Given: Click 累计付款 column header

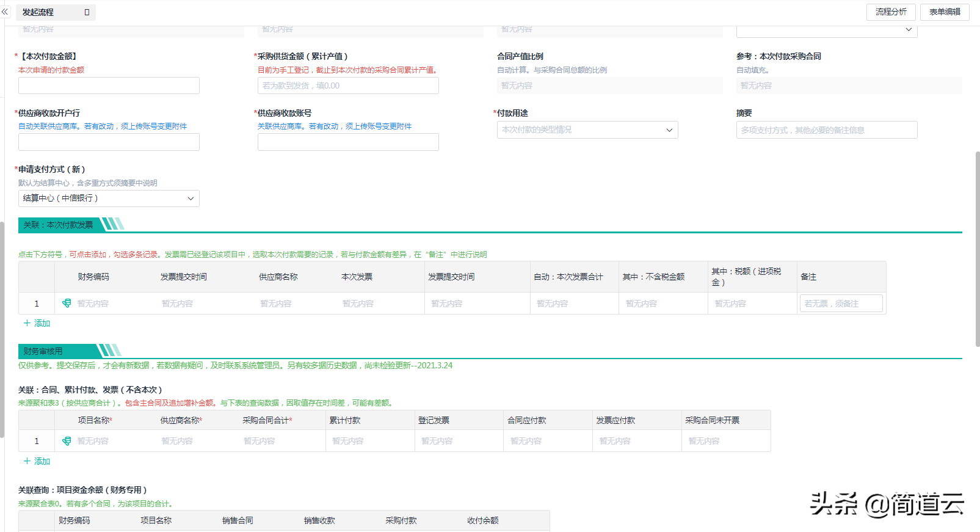Looking at the screenshot, I should coord(345,420).
